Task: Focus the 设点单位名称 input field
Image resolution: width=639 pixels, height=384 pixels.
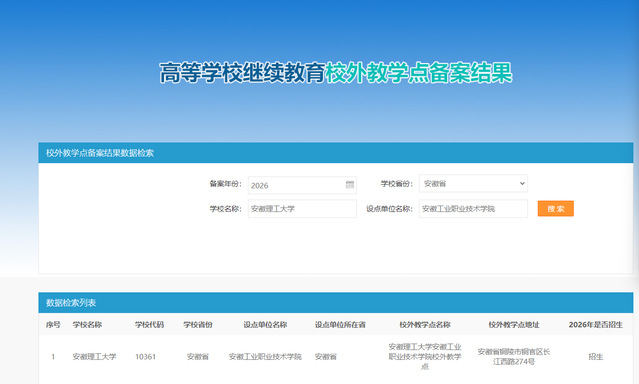Action: pos(473,209)
